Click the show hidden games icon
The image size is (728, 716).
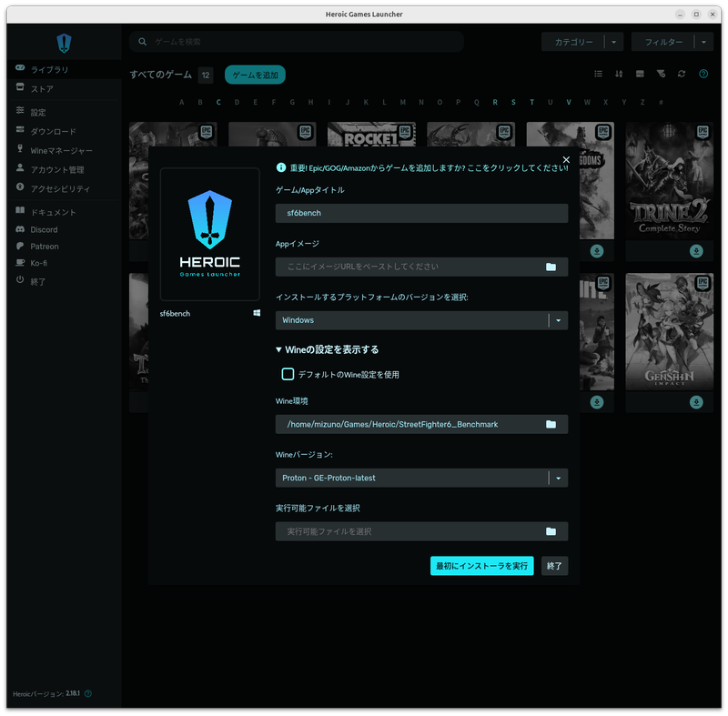662,74
